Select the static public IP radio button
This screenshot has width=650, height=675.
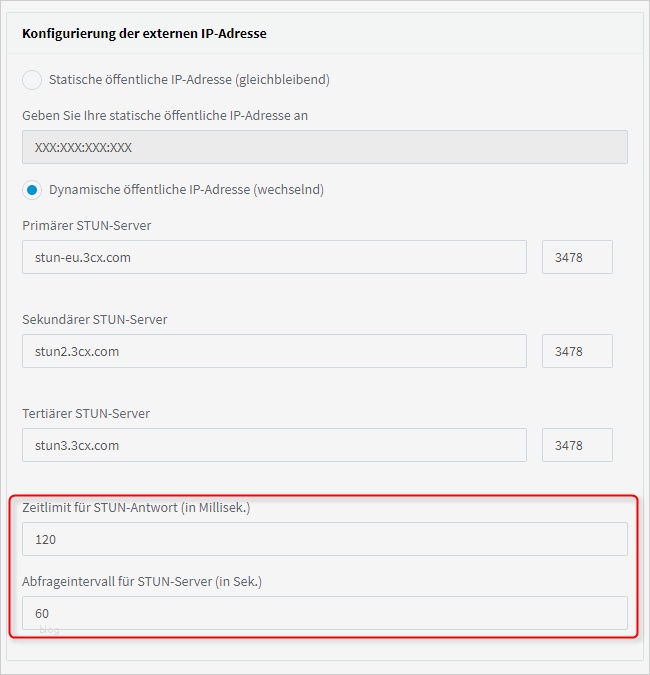pyautogui.click(x=32, y=79)
